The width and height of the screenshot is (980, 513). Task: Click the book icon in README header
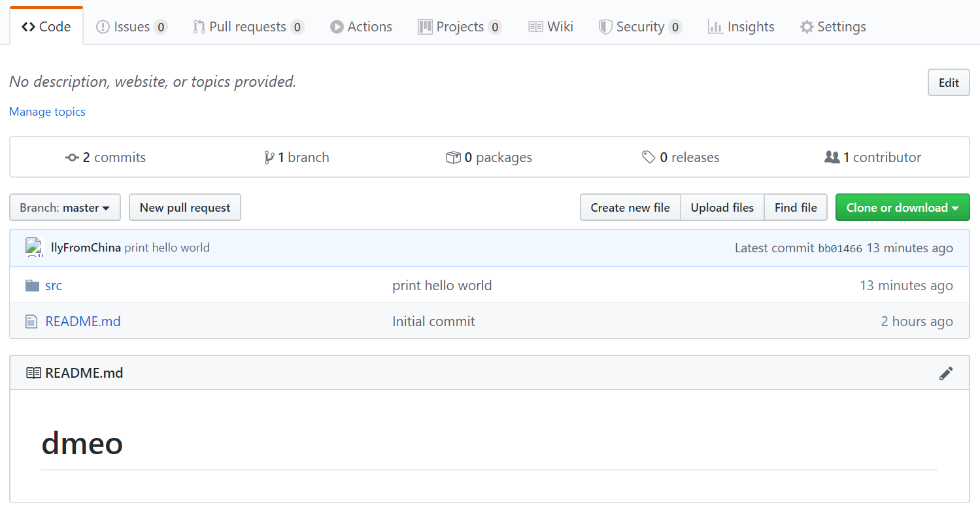(33, 373)
